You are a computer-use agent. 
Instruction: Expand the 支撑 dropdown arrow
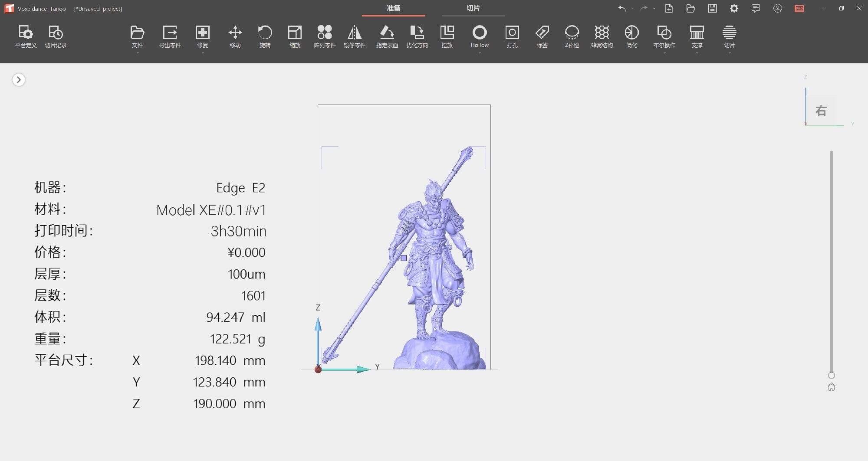(x=697, y=53)
